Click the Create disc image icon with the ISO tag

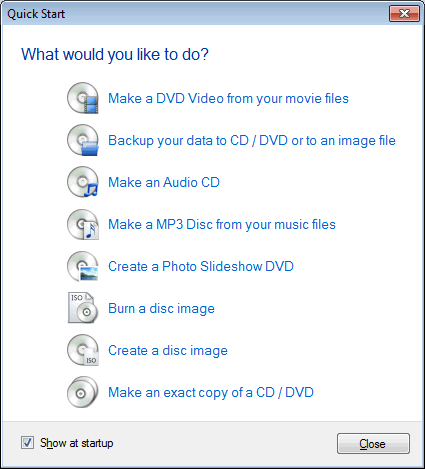coord(83,350)
